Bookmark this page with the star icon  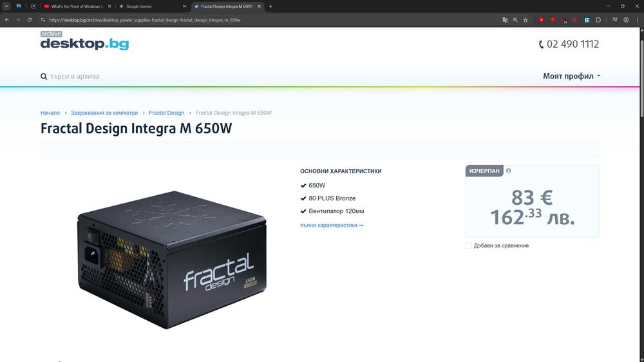click(526, 20)
